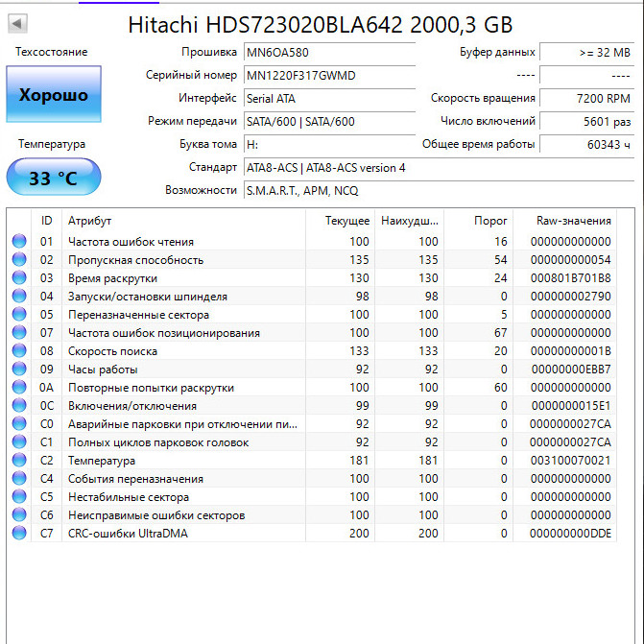Select the firmware field MN6OA580
The height and width of the screenshot is (644, 644).
pyautogui.click(x=329, y=53)
